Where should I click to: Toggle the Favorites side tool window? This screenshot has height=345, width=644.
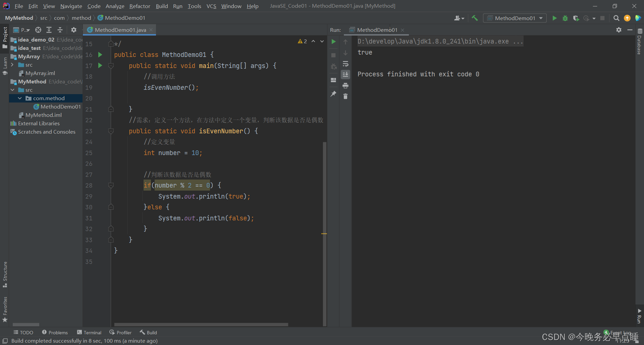click(5, 310)
